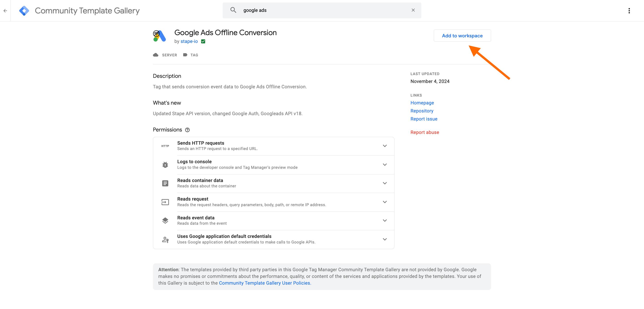Click the green verified badge icon

203,42
